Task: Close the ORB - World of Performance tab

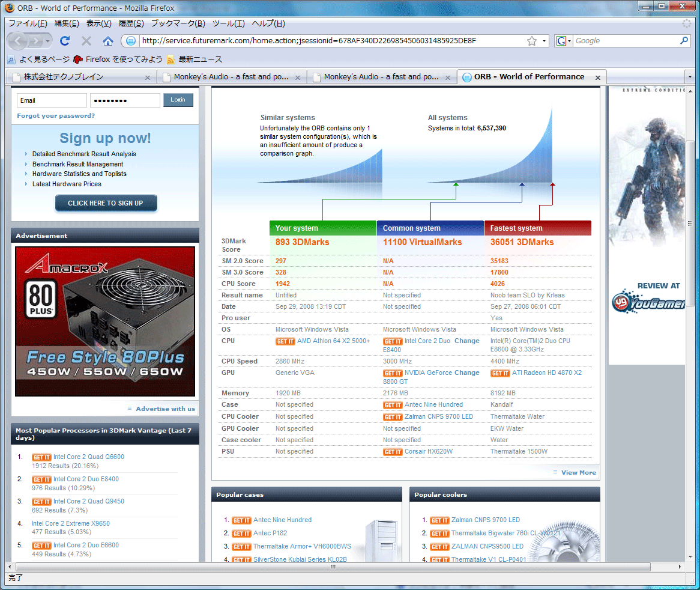Action: [598, 78]
